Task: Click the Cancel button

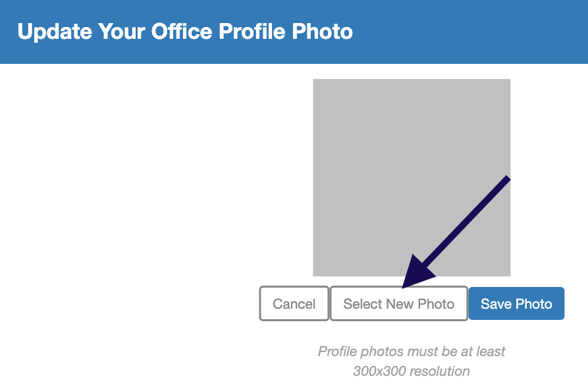Action: [294, 303]
